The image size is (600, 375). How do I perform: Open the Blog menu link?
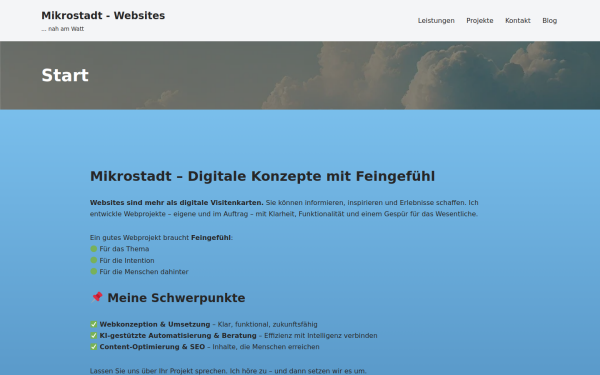point(549,21)
